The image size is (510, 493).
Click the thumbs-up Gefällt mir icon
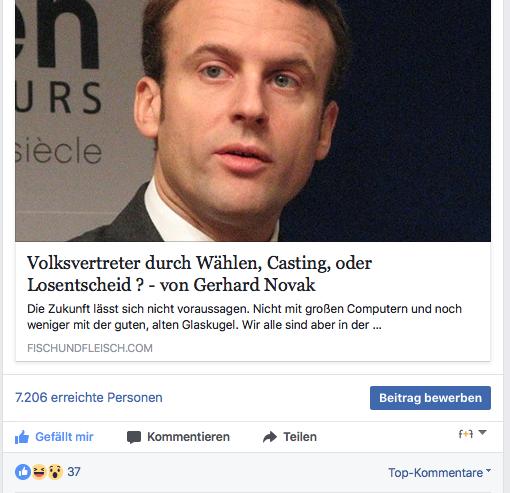pos(22,437)
